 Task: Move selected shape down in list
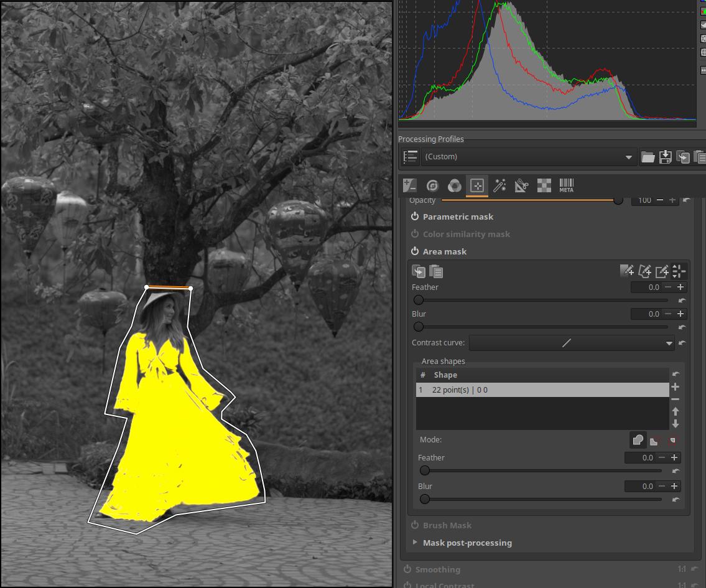tap(676, 424)
